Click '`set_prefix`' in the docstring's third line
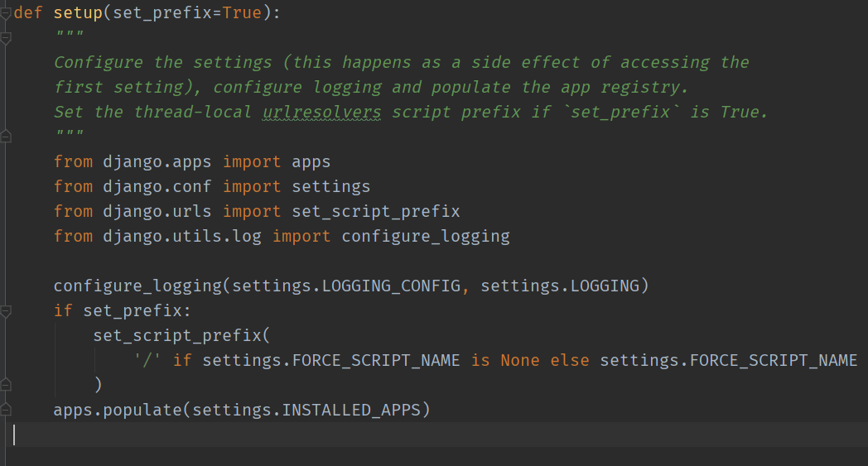The width and height of the screenshot is (868, 466). (620, 113)
